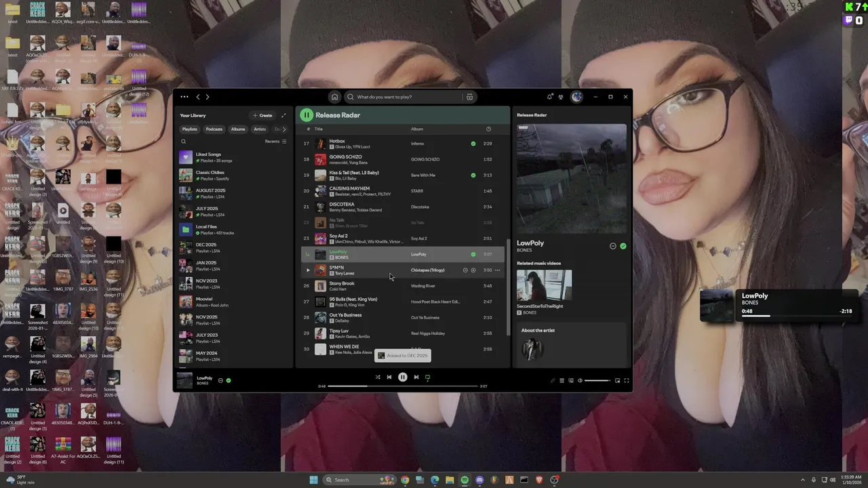Pause playback in the bottom bar
This screenshot has width=868, height=488.
pos(403,377)
